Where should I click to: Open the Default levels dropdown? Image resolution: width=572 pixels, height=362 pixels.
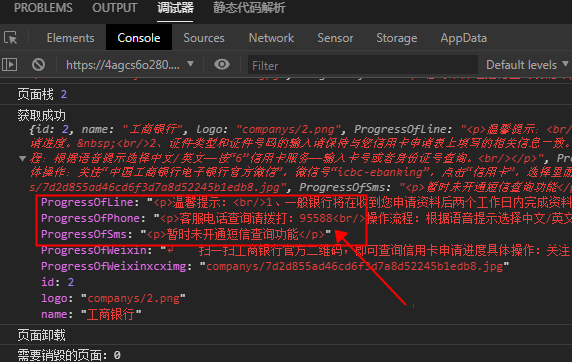(527, 65)
